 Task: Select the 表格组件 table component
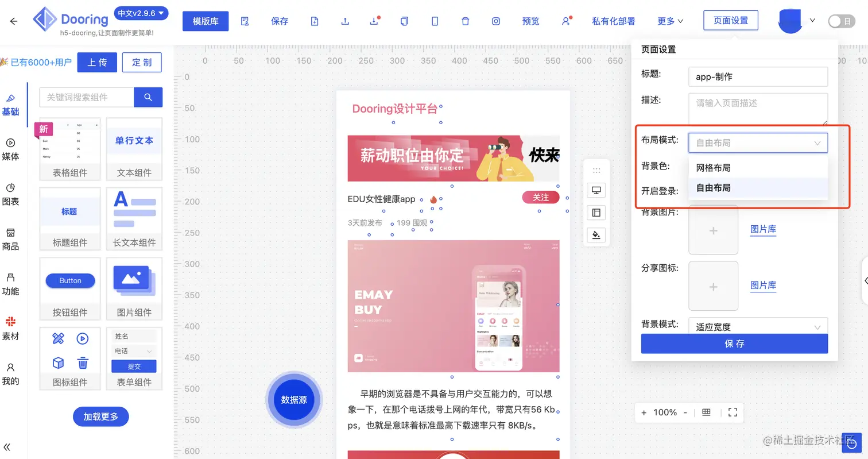[70, 149]
